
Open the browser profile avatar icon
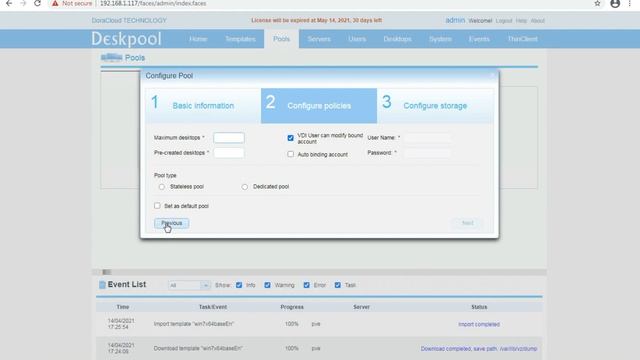pyautogui.click(x=615, y=3)
